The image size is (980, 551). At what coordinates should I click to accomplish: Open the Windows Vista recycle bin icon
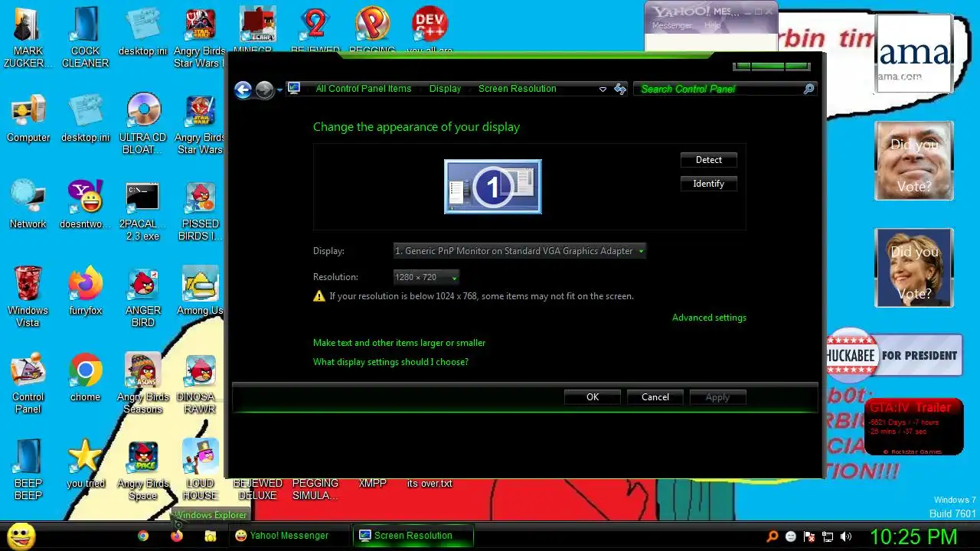pos(28,297)
